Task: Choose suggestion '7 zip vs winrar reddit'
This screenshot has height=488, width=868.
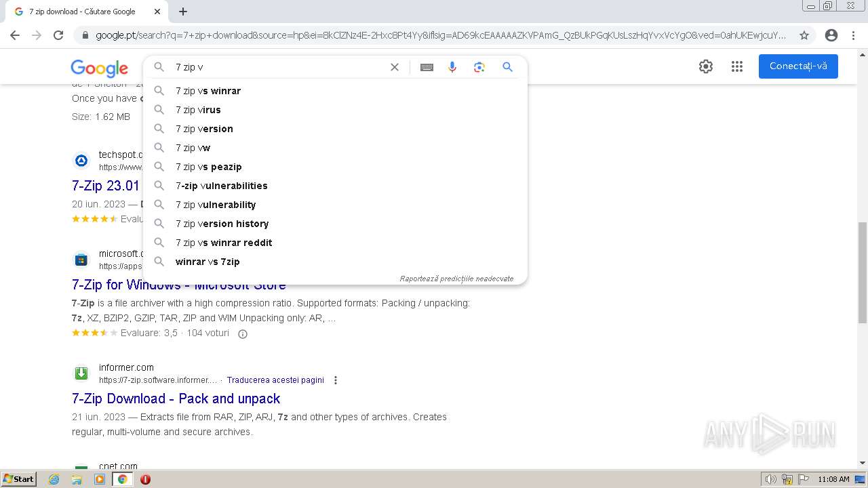Action: [335, 243]
